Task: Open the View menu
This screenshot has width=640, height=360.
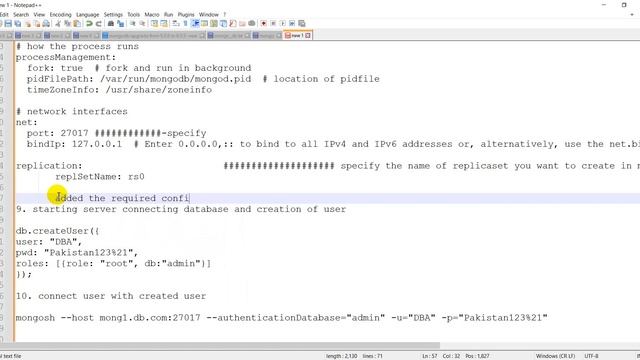Action: (x=39, y=15)
